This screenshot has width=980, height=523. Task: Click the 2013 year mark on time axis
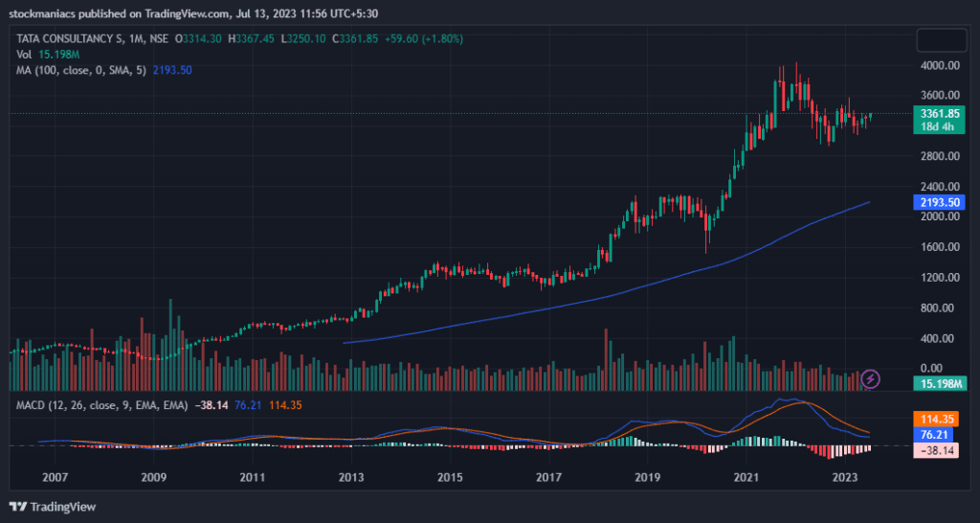(x=351, y=477)
